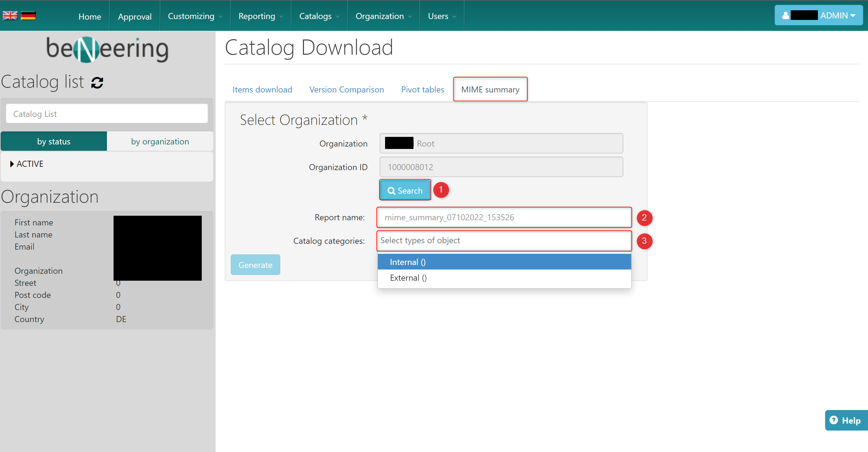Viewport: 868px width, 452px height.
Task: Go to the Version Comparison tab
Action: [346, 90]
